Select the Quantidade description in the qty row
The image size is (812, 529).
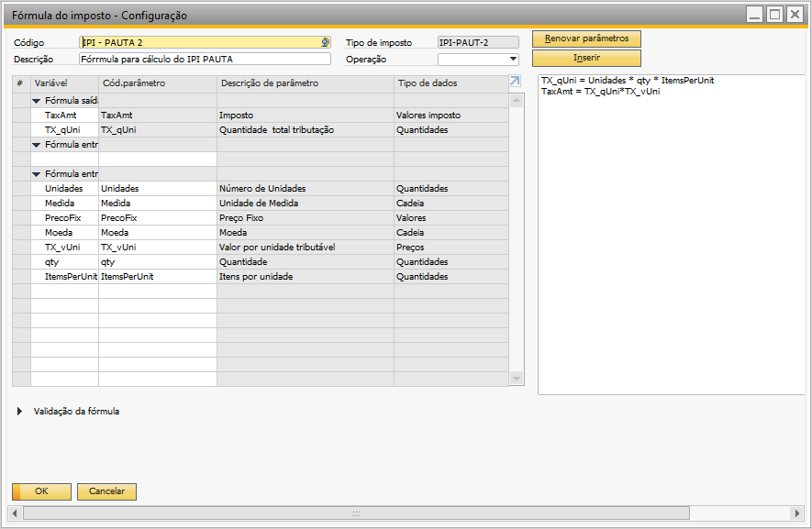[306, 262]
